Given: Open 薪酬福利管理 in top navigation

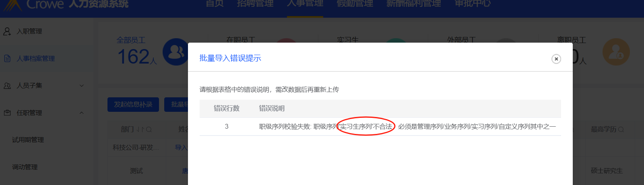Looking at the screenshot, I should tap(414, 4).
